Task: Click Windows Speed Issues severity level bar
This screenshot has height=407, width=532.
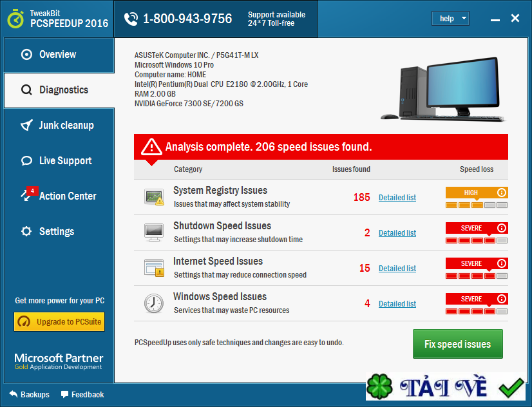Action: click(477, 311)
